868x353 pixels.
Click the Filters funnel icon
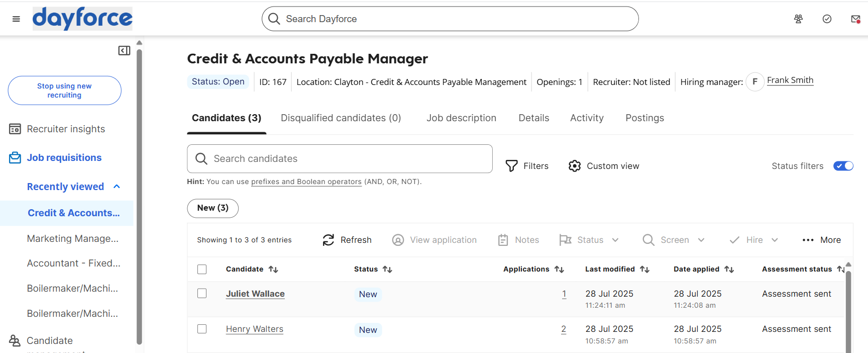click(x=511, y=166)
